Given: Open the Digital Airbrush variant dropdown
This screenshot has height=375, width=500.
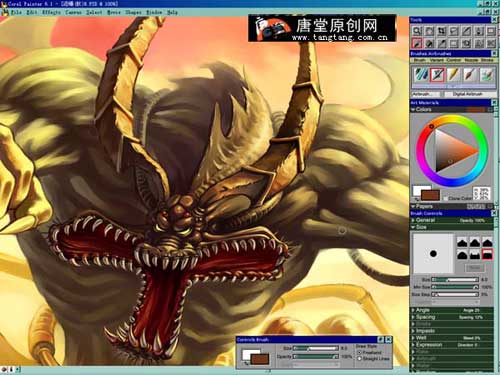Looking at the screenshot, I should tap(469, 94).
